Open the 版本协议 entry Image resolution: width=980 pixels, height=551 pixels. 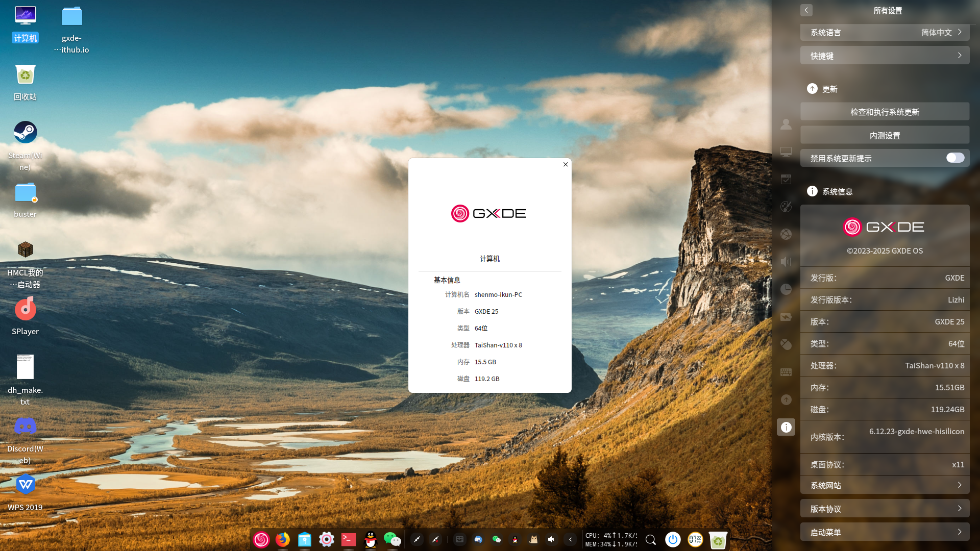pos(885,509)
